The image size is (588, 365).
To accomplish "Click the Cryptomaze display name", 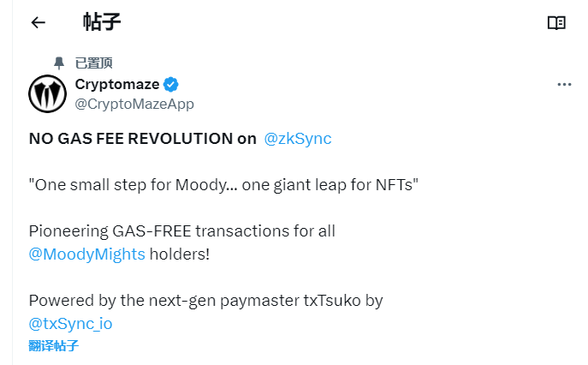I will click(117, 84).
